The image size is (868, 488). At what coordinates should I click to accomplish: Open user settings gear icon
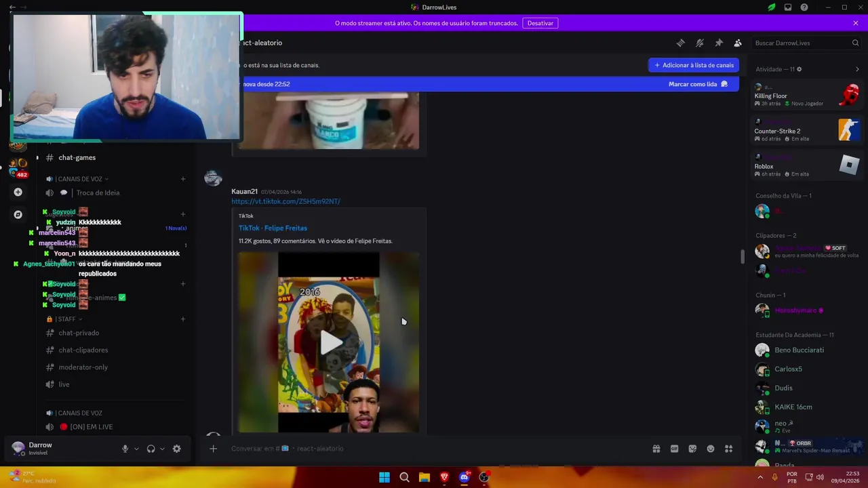tap(177, 449)
